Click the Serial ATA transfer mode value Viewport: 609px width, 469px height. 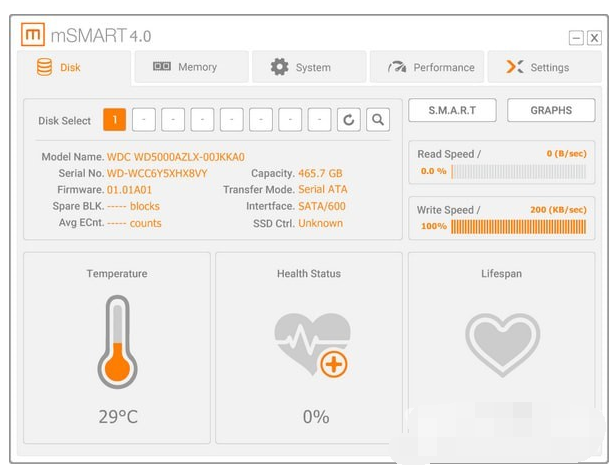[x=323, y=189]
